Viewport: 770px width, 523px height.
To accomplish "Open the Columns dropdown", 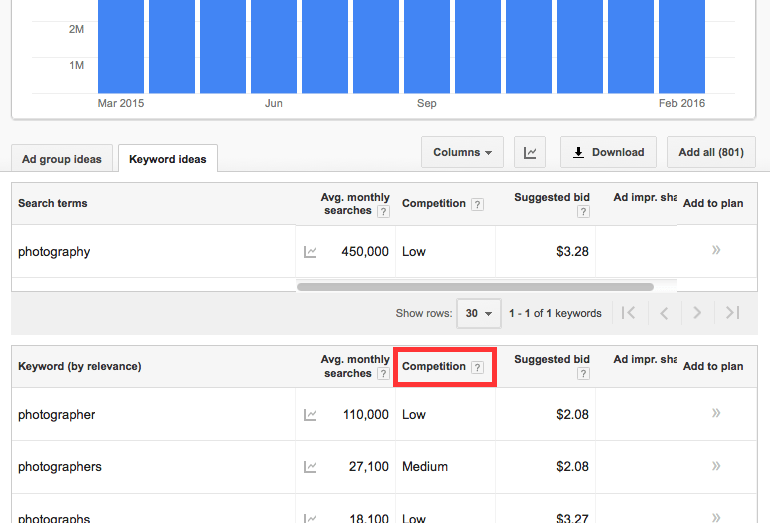I will (462, 153).
